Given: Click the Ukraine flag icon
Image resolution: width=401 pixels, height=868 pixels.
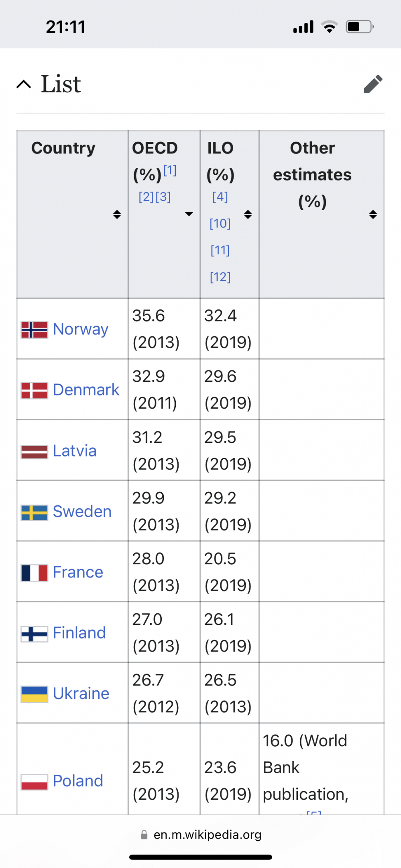Looking at the screenshot, I should [x=35, y=694].
